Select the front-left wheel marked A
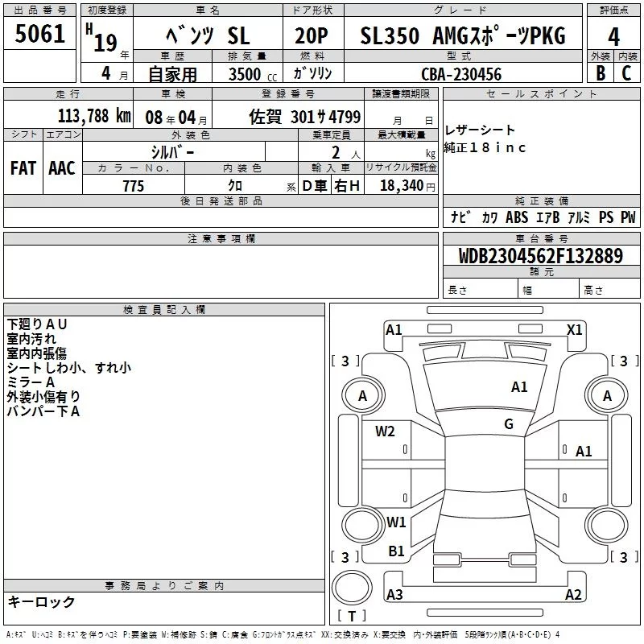The image size is (644, 644). (363, 396)
